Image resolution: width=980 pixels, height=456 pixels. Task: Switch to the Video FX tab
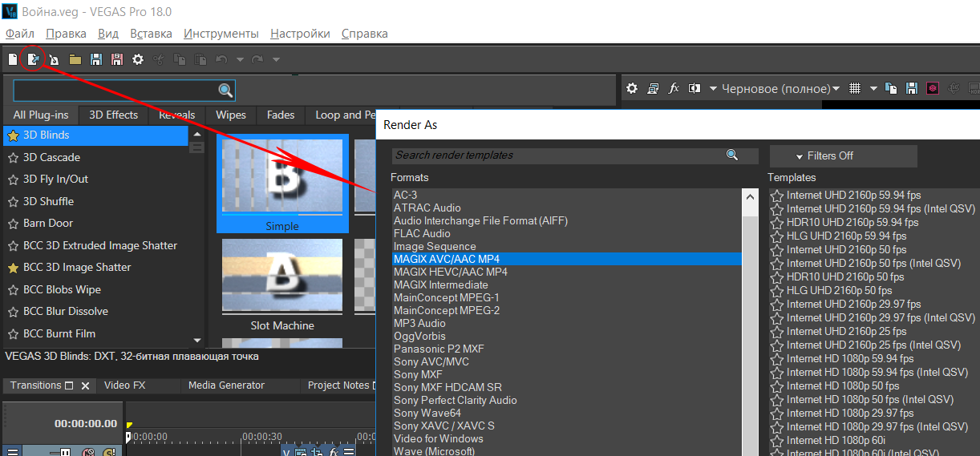pos(125,385)
